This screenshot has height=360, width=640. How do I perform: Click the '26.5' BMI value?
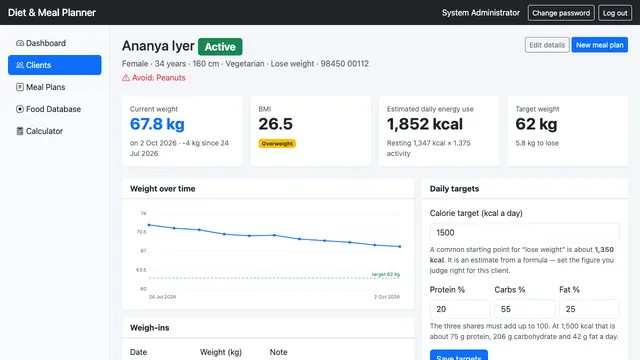[276, 124]
